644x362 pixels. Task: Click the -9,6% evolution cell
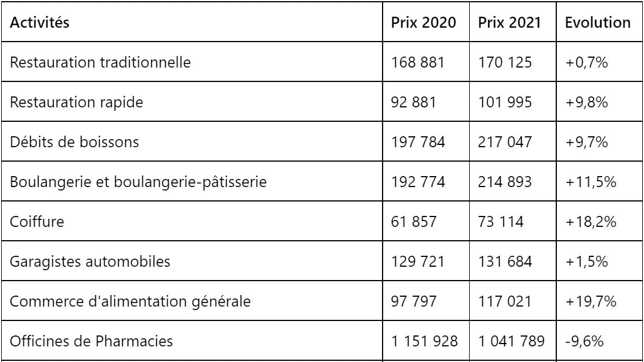(x=599, y=341)
